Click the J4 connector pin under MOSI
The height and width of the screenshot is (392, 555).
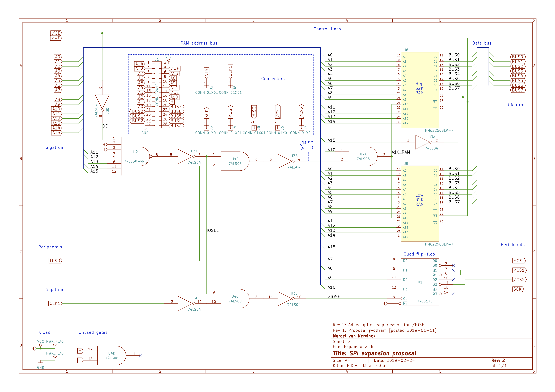coord(230,128)
